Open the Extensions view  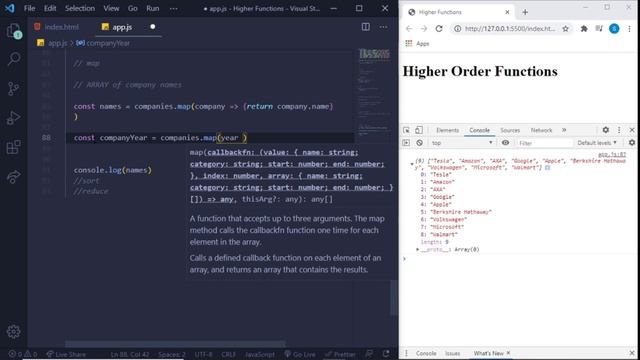click(13, 147)
